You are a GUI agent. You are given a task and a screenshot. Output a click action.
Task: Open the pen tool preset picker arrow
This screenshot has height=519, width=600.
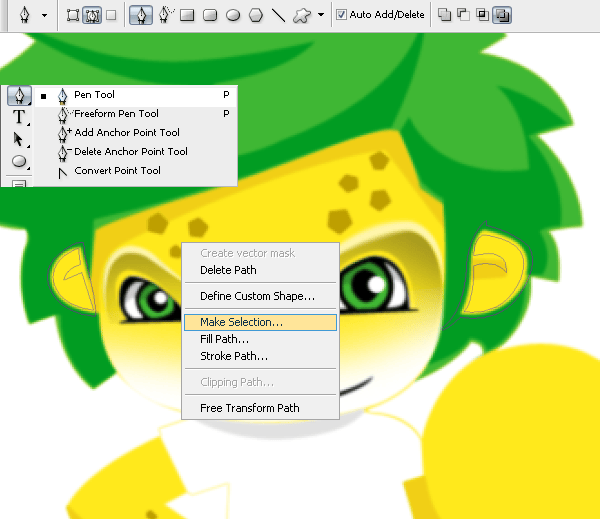click(x=44, y=16)
